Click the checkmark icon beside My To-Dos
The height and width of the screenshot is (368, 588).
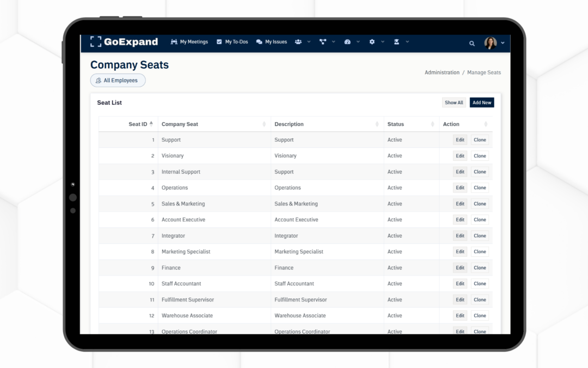[x=219, y=41]
